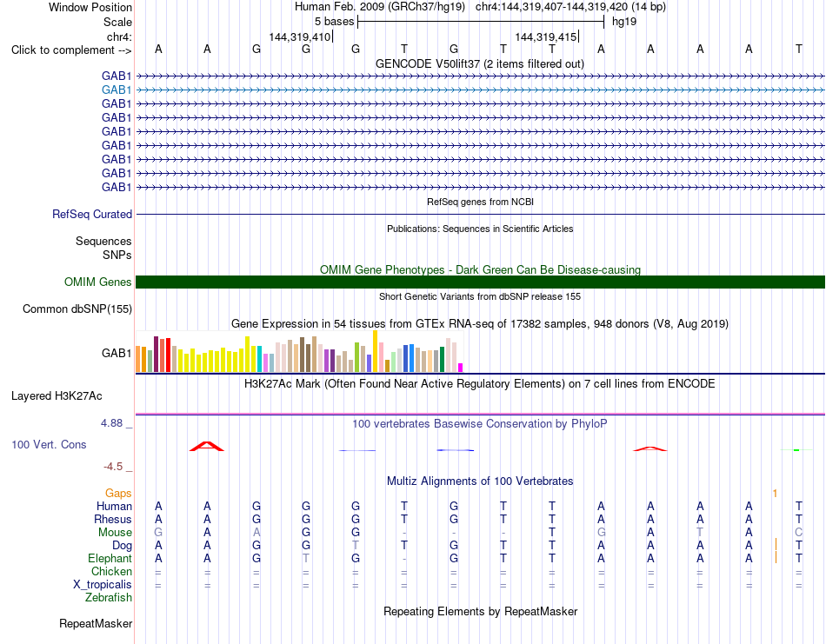Click 'Click to complement -->' label

pos(71,50)
